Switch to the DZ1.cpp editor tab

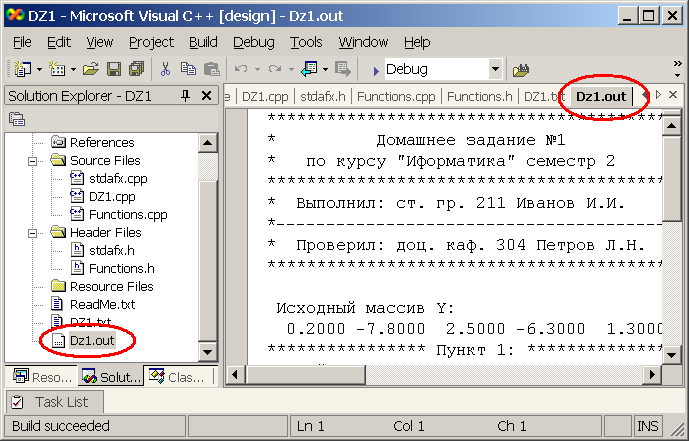point(265,96)
